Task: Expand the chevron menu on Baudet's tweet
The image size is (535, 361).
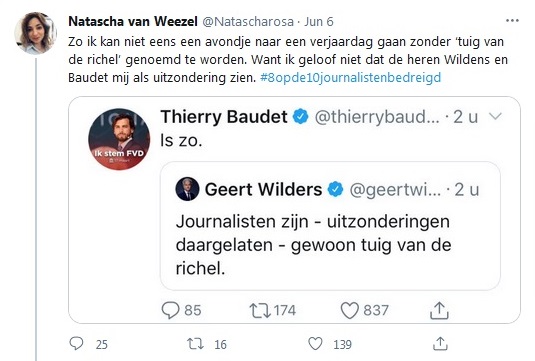Action: click(x=495, y=116)
